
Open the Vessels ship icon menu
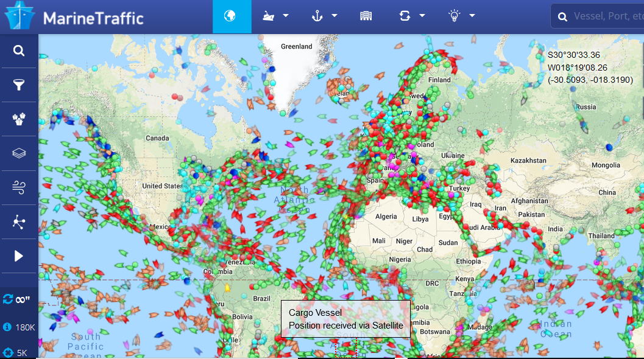pos(269,16)
